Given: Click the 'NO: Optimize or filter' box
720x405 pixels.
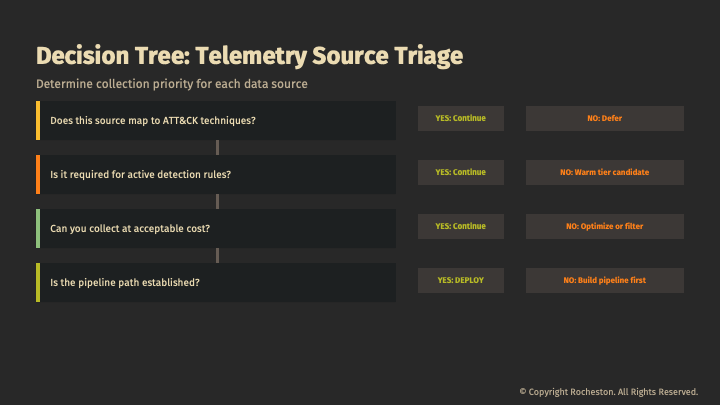Looking at the screenshot, I should [x=605, y=226].
